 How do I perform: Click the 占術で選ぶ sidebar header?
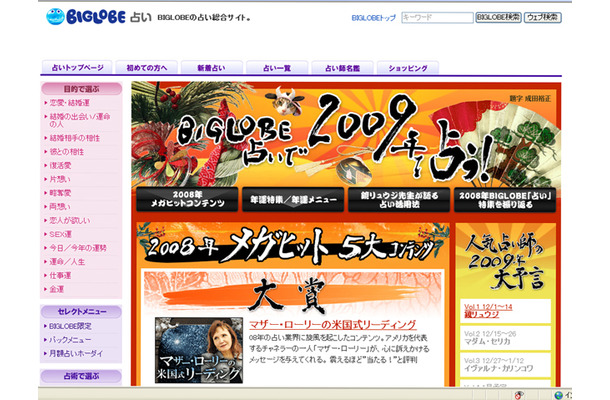[x=81, y=376]
